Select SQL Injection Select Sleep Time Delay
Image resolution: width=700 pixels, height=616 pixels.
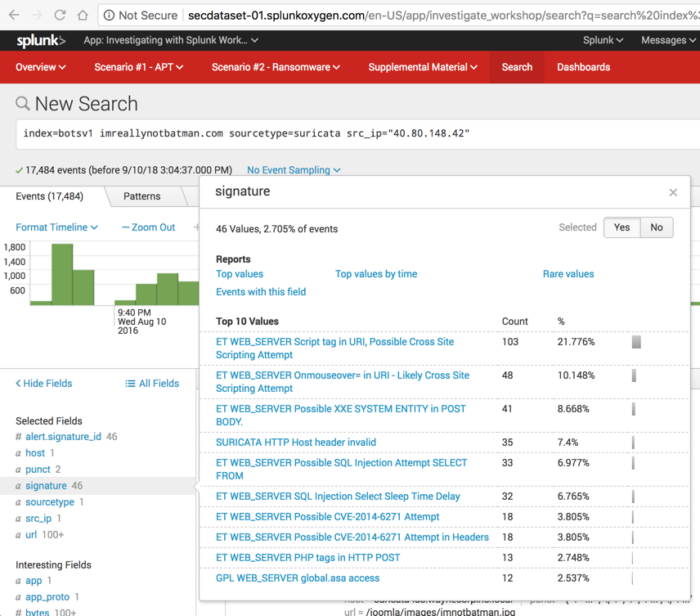[338, 497]
